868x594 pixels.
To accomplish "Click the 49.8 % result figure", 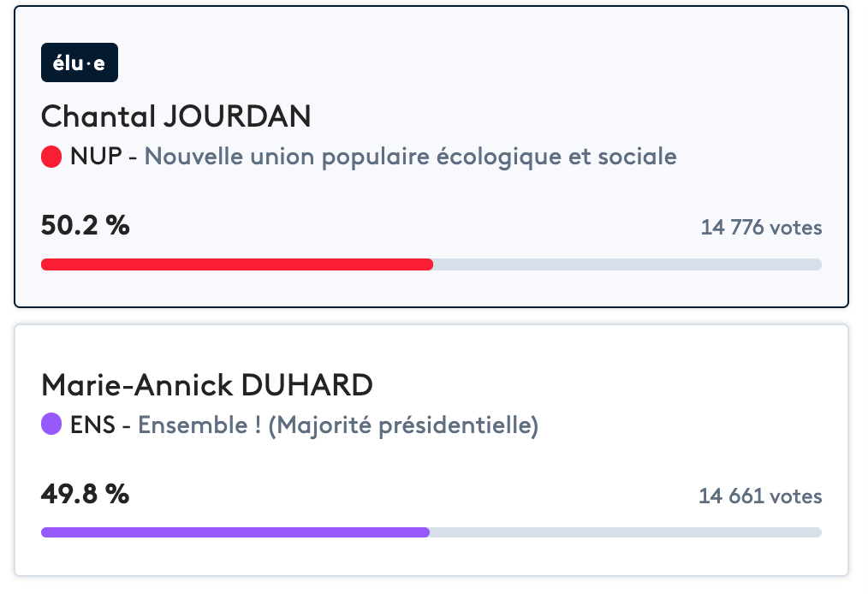I will 85,494.
